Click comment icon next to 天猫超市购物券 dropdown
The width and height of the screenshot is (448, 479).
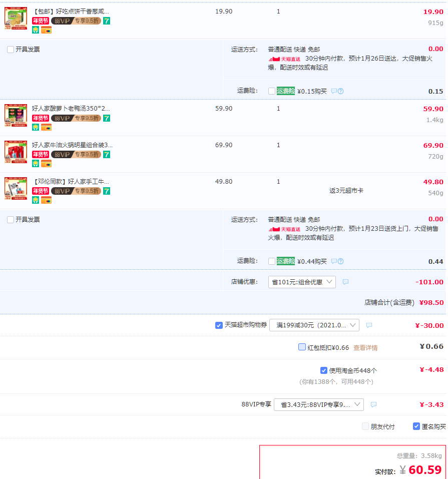pos(369,325)
